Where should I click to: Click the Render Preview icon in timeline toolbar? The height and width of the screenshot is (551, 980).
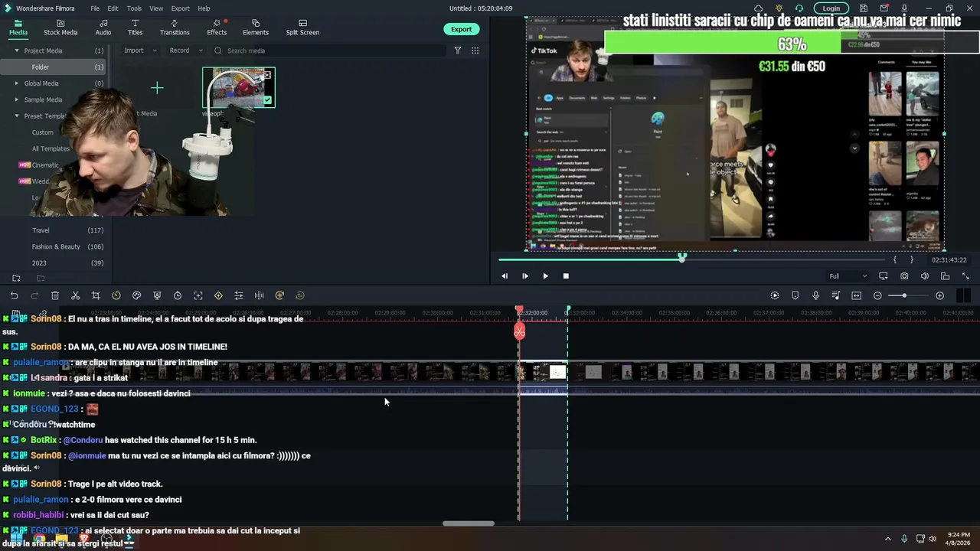[x=775, y=295]
